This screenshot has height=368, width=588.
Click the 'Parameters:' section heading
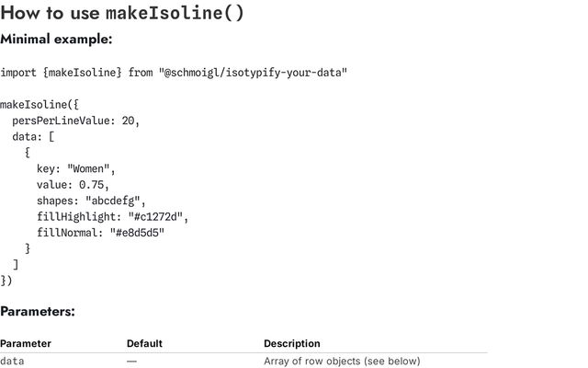(x=38, y=311)
